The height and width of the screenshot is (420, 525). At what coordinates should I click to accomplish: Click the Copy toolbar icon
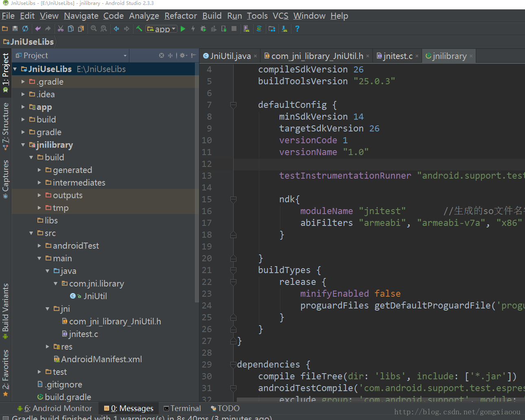tap(71, 28)
